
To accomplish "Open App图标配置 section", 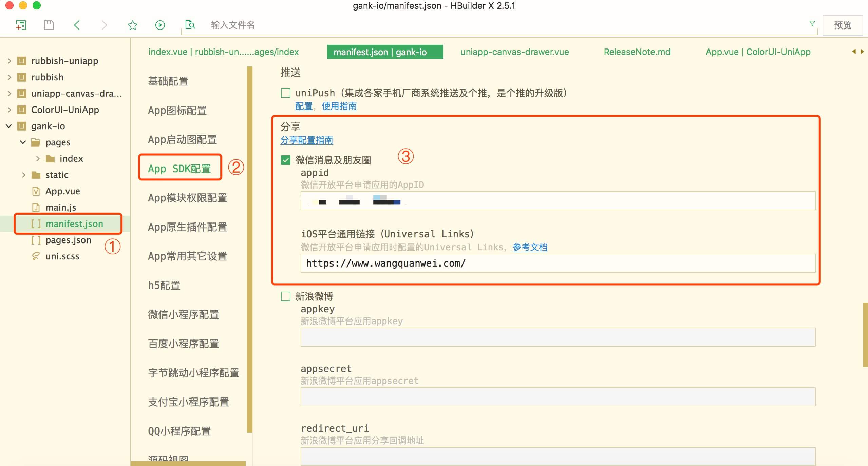I will 177,110.
